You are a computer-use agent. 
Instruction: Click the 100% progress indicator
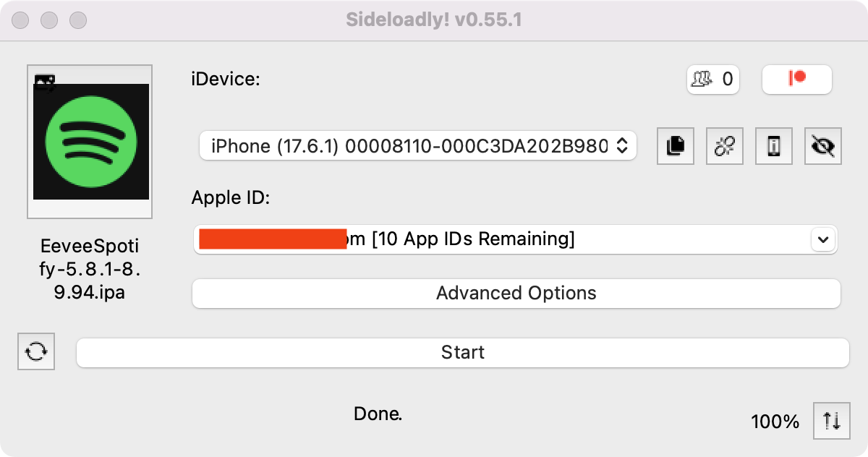pos(775,422)
